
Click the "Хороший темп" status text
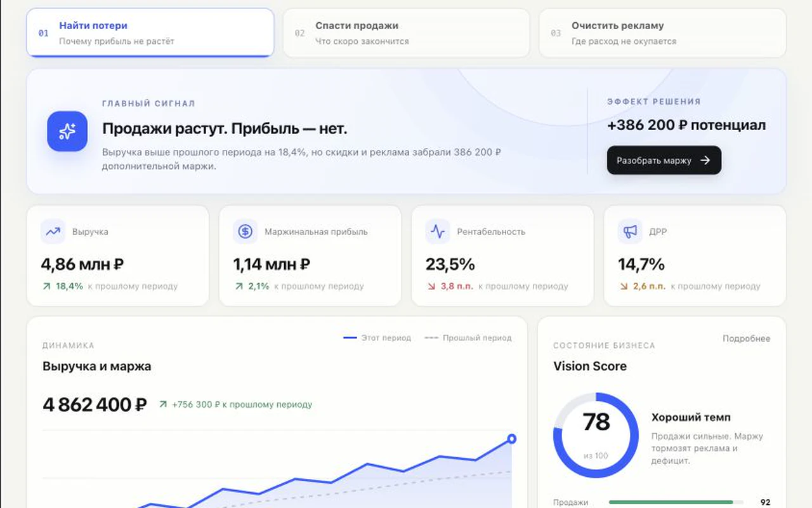pos(691,417)
